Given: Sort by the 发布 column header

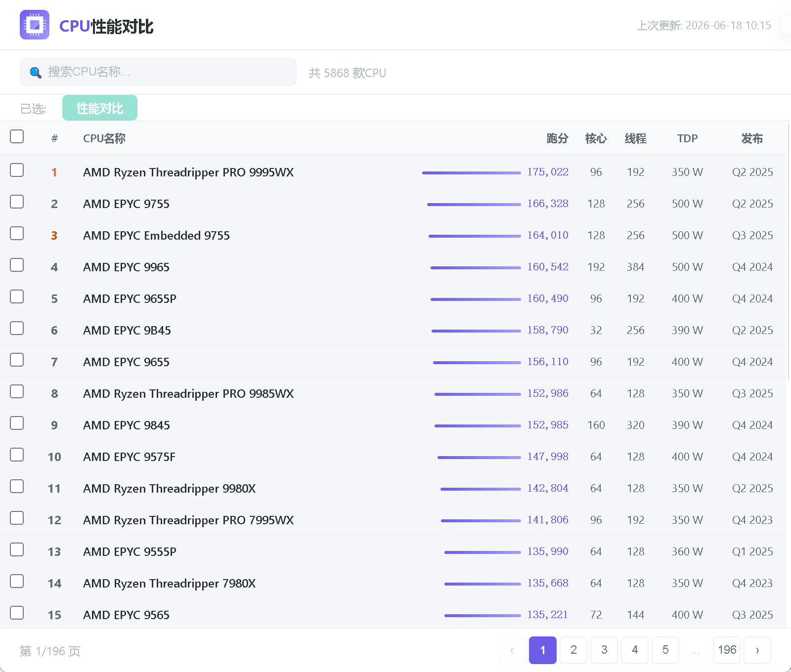Looking at the screenshot, I should (752, 138).
